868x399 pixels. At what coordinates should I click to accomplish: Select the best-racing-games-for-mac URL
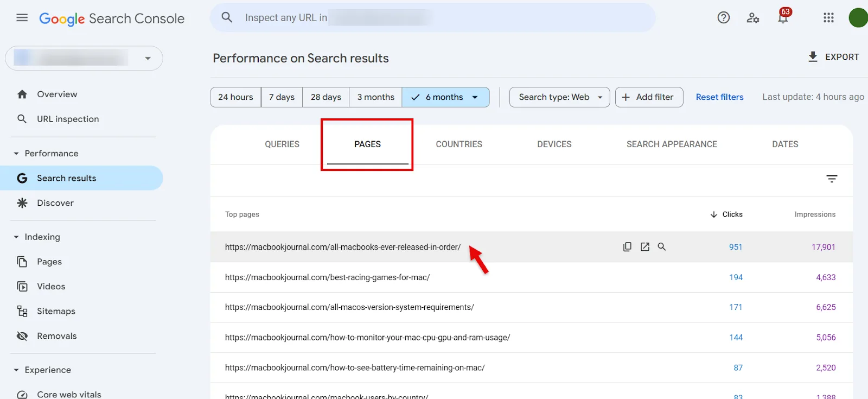coord(327,277)
